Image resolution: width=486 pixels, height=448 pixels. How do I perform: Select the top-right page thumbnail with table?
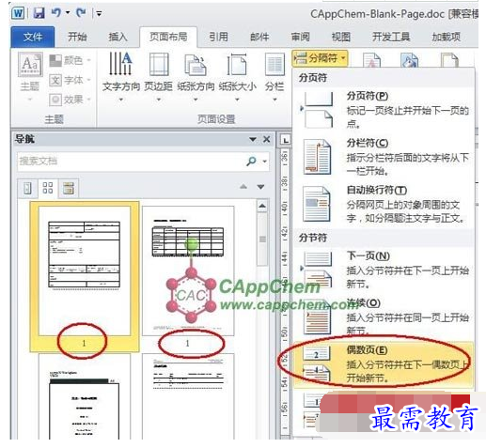188,270
